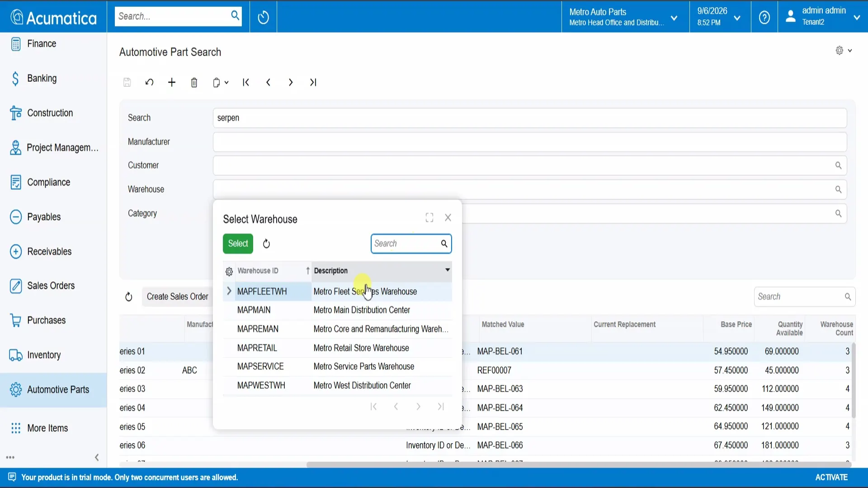The height and width of the screenshot is (488, 868).
Task: Open the Purchases workspace
Action: 53,320
